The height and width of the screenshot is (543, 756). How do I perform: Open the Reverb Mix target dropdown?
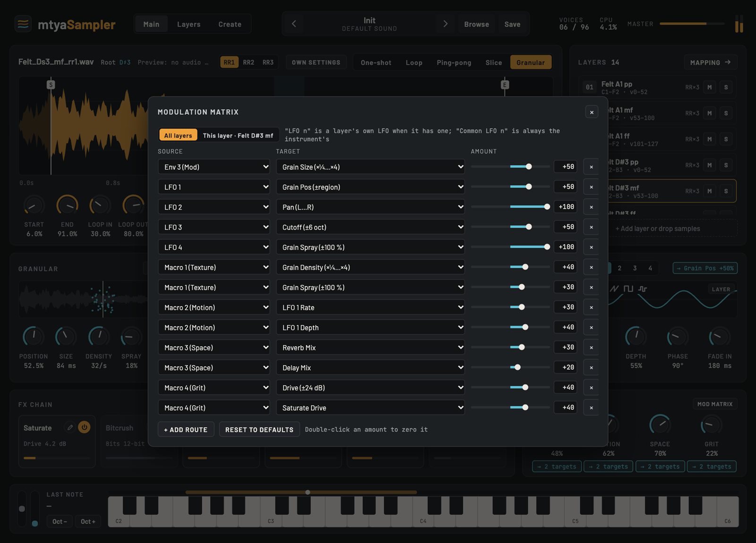point(370,348)
